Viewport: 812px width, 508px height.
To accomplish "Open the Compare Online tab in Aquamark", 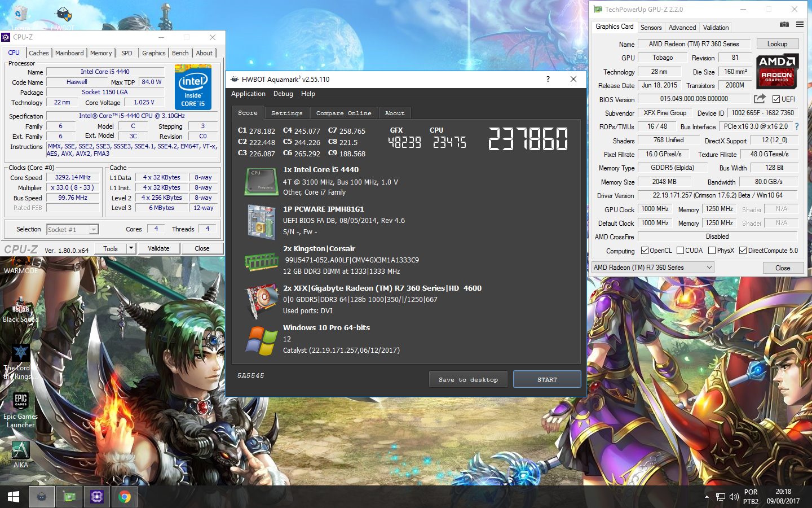I will [344, 113].
